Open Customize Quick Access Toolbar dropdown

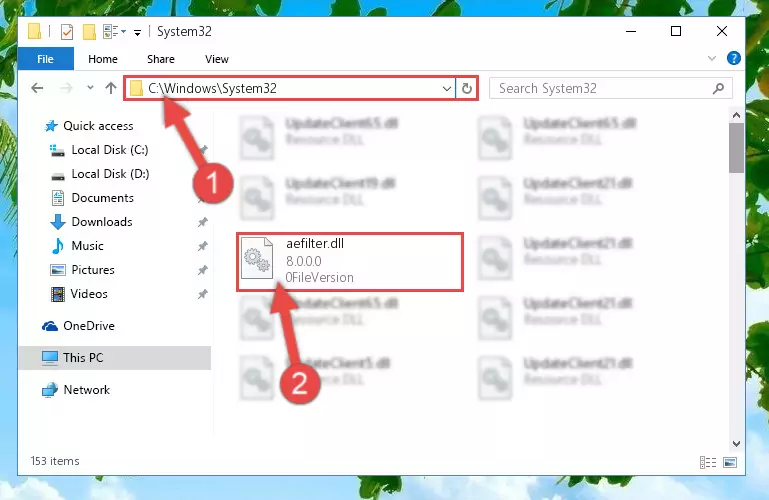click(x=138, y=33)
